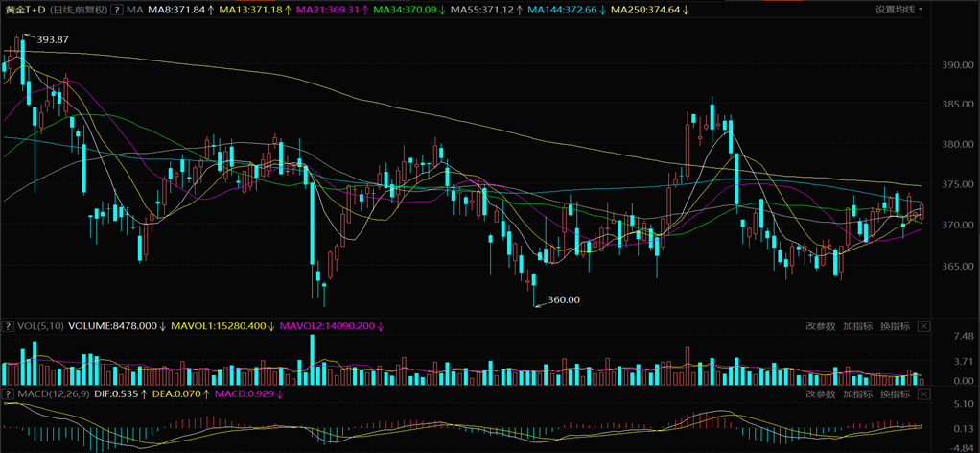This screenshot has height=453, width=980.
Task: Close the MACD indicator panel
Action: click(x=923, y=393)
